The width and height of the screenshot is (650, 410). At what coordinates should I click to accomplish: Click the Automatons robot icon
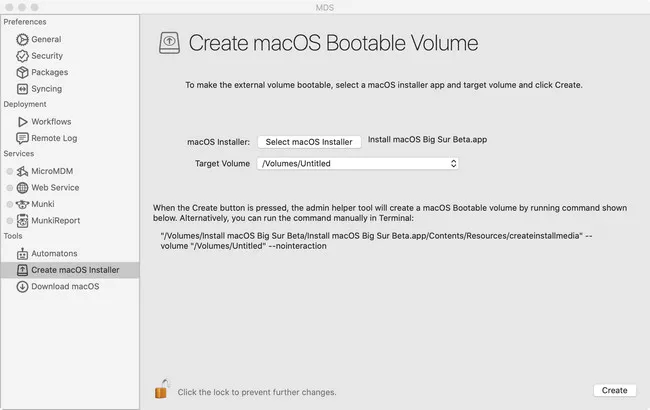click(22, 254)
